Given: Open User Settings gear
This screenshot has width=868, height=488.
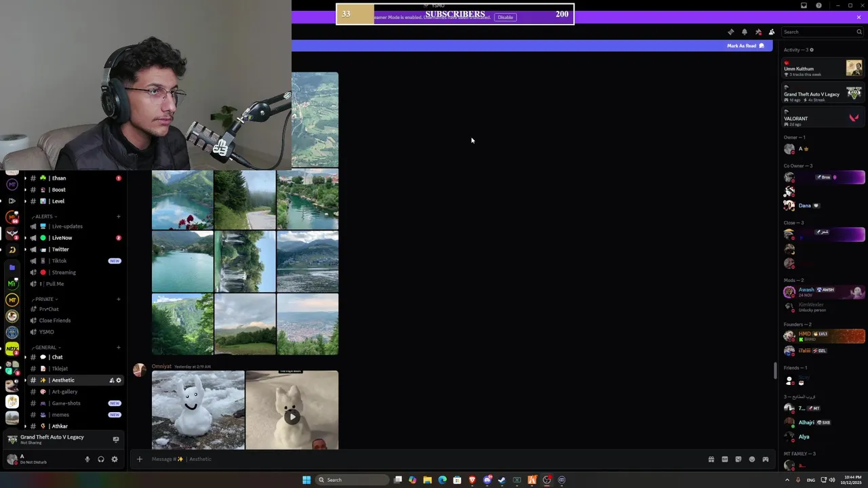Looking at the screenshot, I should click(115, 460).
